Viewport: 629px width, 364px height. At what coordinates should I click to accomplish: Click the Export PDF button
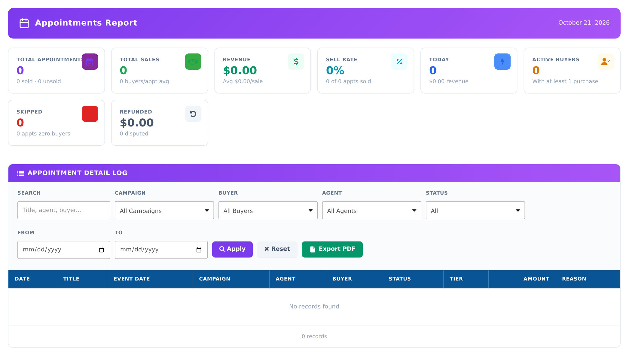click(x=332, y=249)
